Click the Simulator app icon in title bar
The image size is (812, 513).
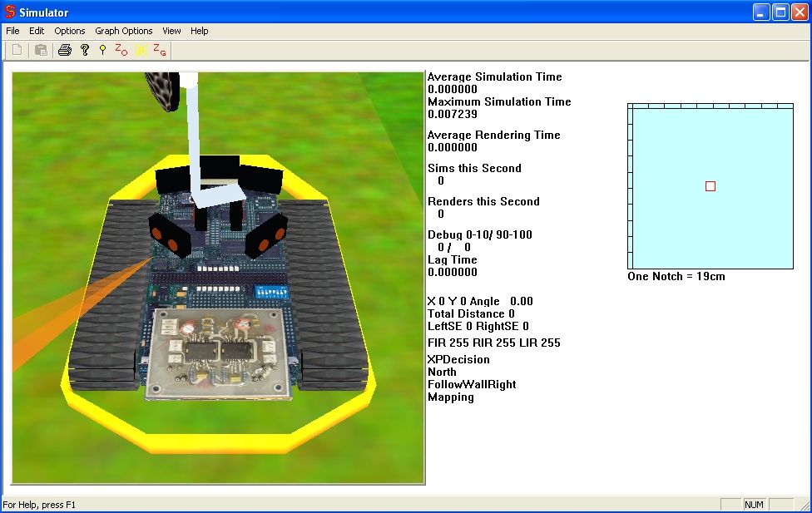point(10,12)
